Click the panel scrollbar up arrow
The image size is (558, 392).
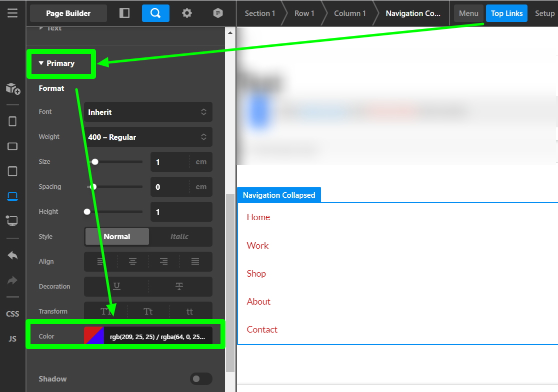(230, 32)
